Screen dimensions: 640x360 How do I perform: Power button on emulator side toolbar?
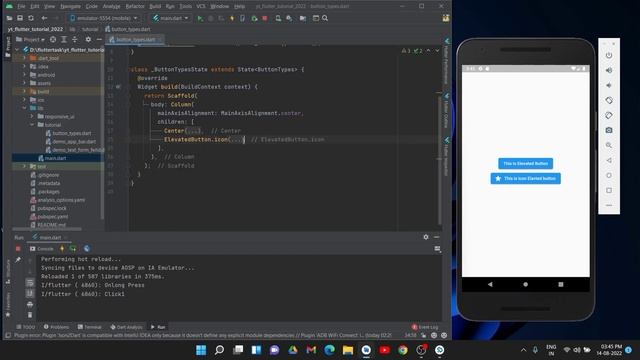pyautogui.click(x=609, y=55)
